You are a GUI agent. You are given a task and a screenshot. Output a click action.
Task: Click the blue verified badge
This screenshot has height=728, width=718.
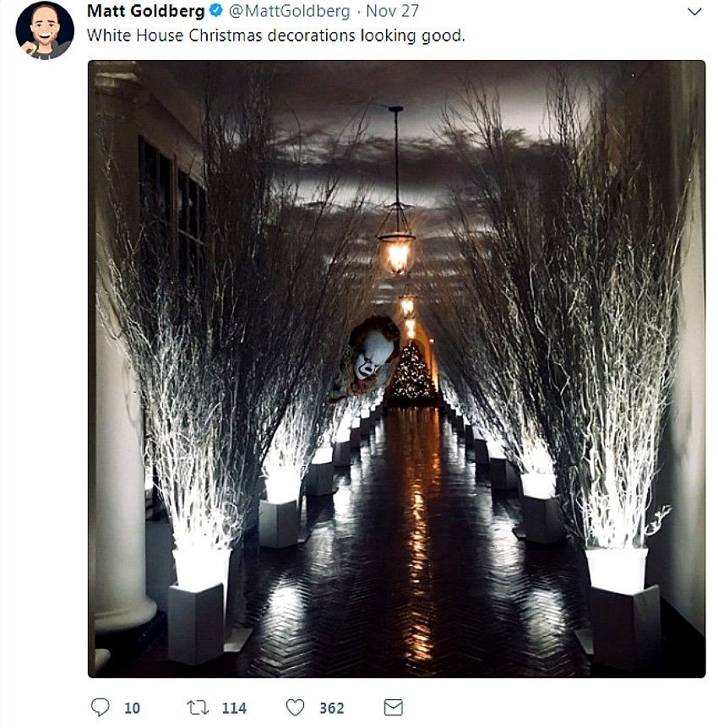[216, 12]
